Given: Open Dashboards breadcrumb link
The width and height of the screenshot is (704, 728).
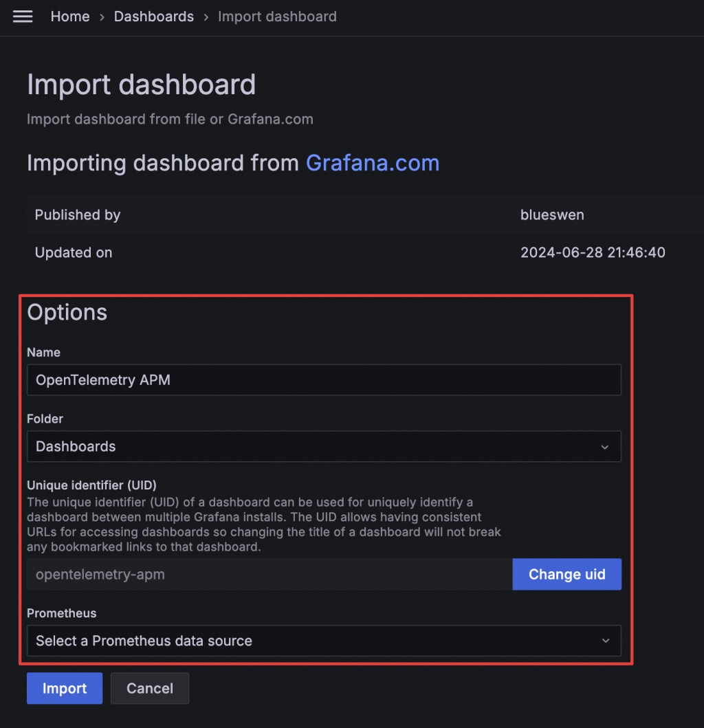Looking at the screenshot, I should pos(154,16).
